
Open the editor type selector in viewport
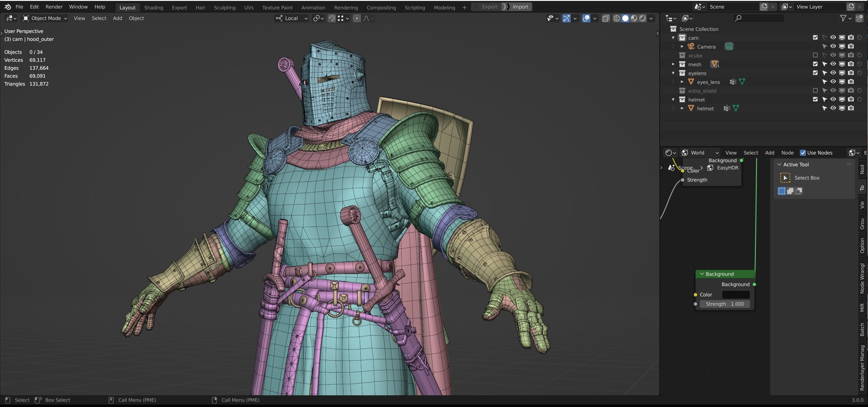(11, 18)
